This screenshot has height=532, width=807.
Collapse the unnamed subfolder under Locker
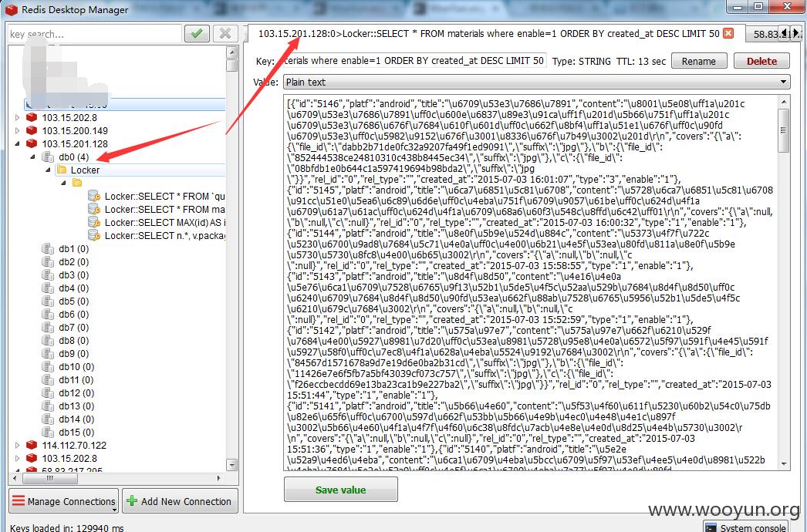pos(64,183)
